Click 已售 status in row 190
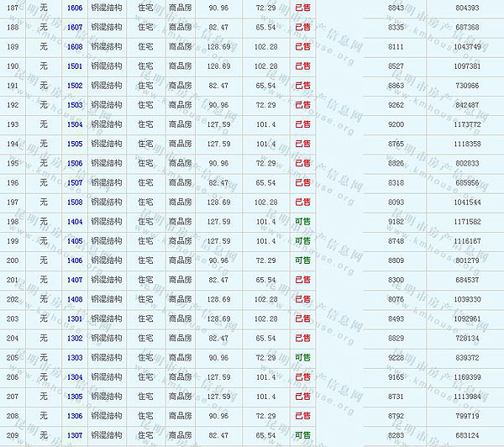 point(302,66)
